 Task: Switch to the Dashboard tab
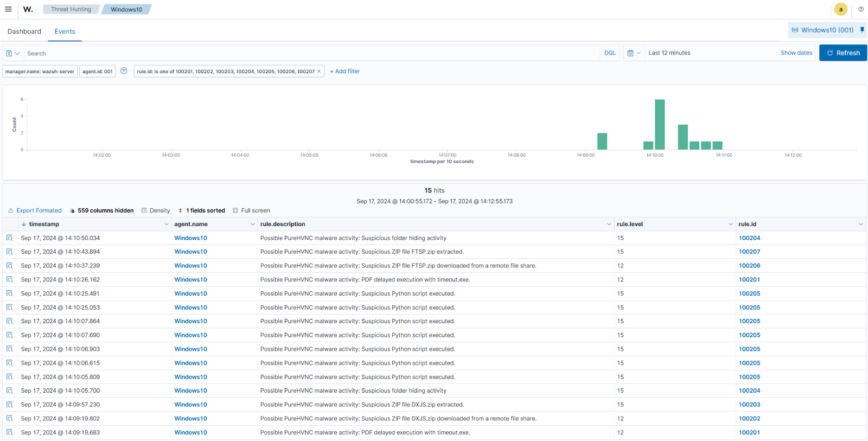(x=24, y=31)
